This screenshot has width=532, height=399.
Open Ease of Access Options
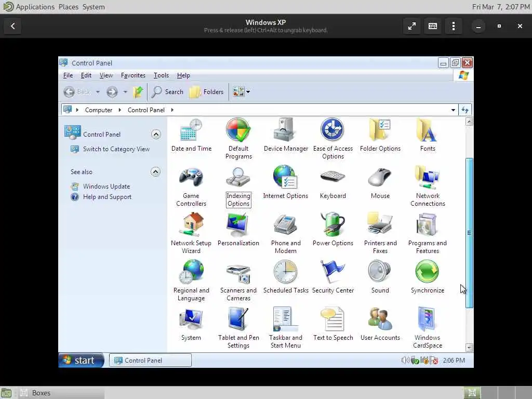point(333,139)
